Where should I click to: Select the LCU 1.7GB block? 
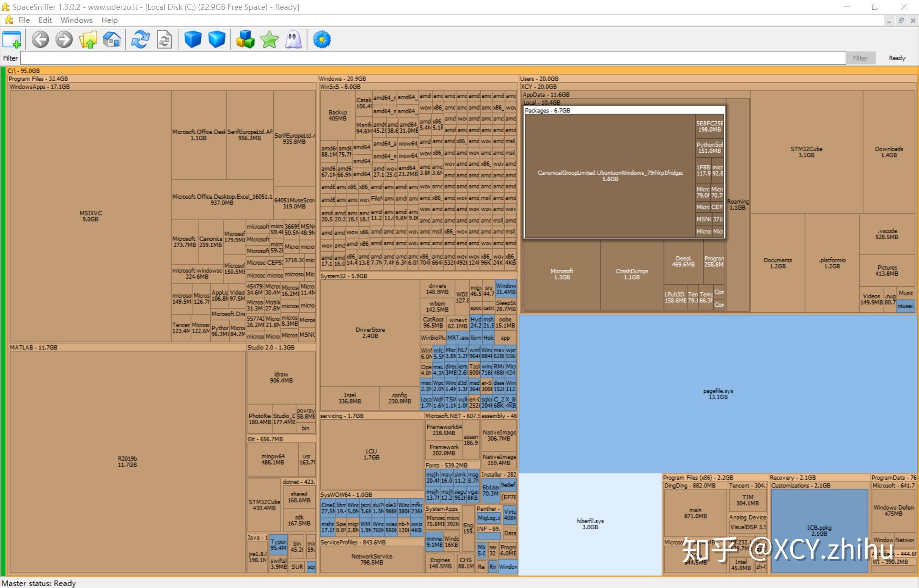371,454
